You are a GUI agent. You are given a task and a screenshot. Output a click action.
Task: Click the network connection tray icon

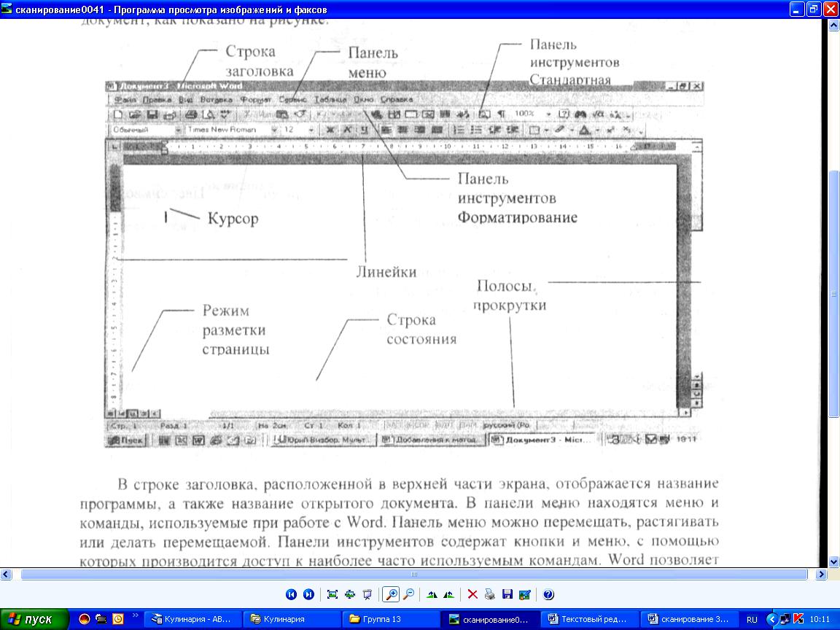pyautogui.click(x=785, y=619)
